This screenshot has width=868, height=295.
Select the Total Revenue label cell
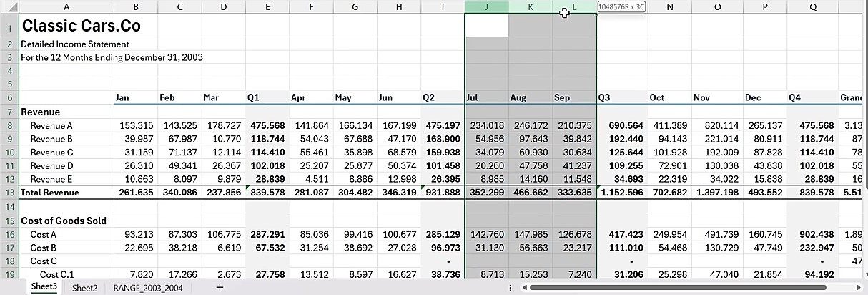pos(66,193)
